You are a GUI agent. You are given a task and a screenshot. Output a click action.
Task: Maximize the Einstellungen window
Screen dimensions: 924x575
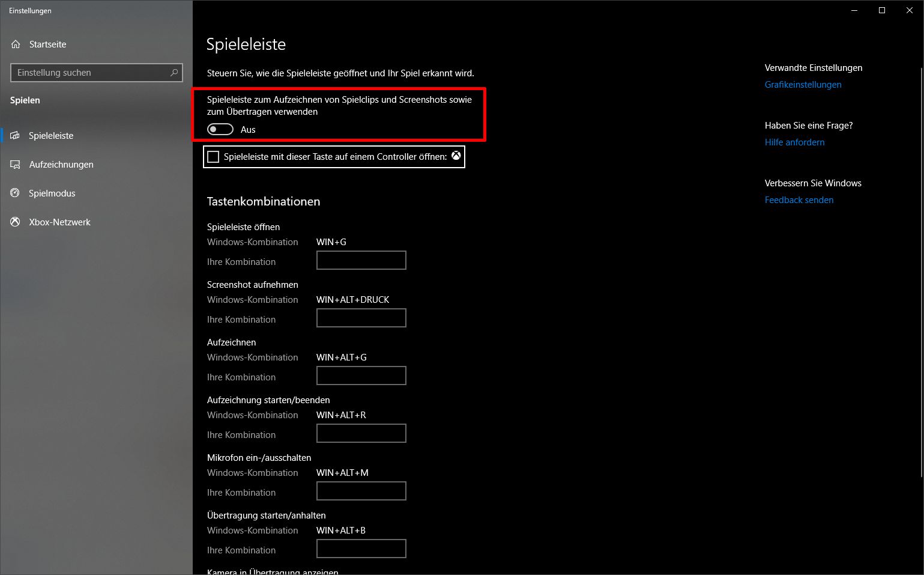[x=882, y=10]
